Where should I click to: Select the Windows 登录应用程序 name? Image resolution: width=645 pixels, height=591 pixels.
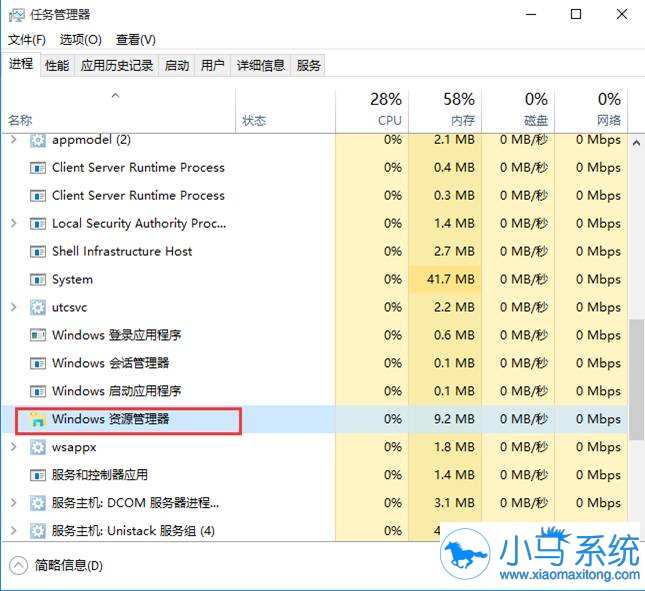tap(116, 336)
